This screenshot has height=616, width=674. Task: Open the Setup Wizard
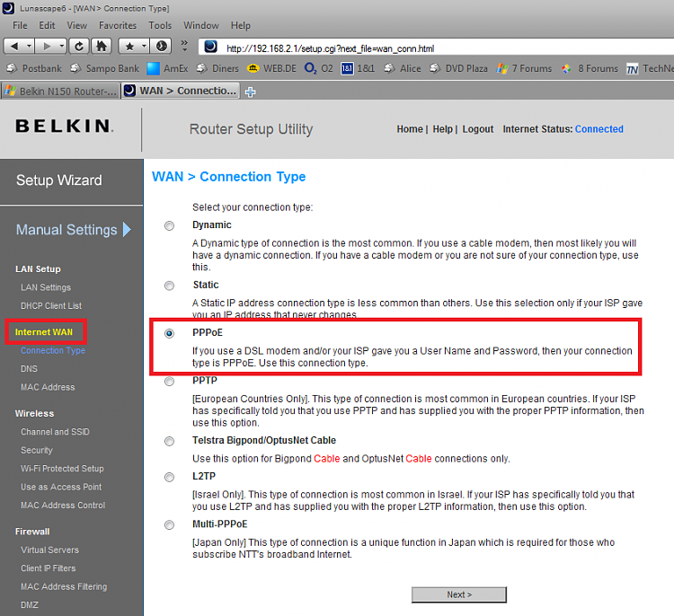tap(59, 180)
